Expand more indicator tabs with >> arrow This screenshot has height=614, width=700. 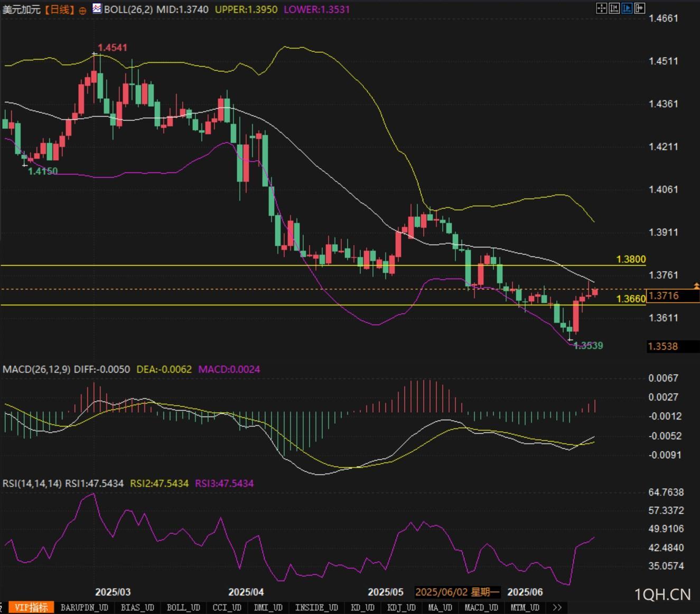click(x=557, y=608)
